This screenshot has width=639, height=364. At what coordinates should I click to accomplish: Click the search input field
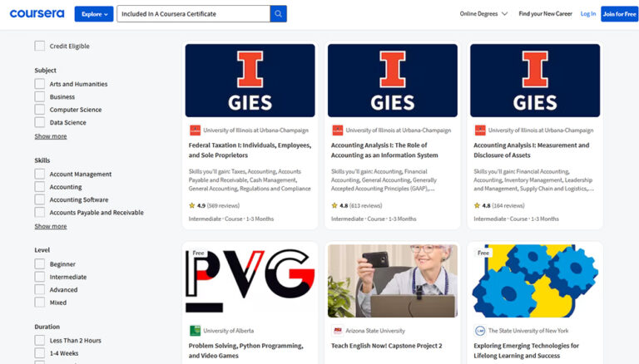[x=194, y=14]
